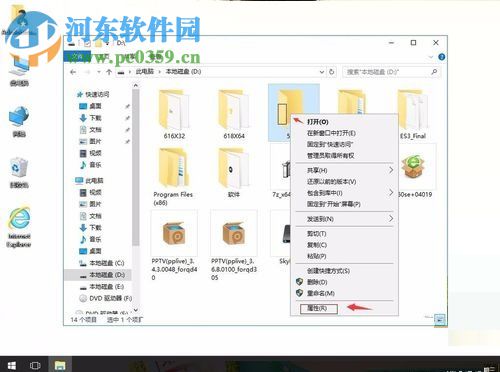
Task: Open Explorer help question mark icon
Action: (441, 57)
